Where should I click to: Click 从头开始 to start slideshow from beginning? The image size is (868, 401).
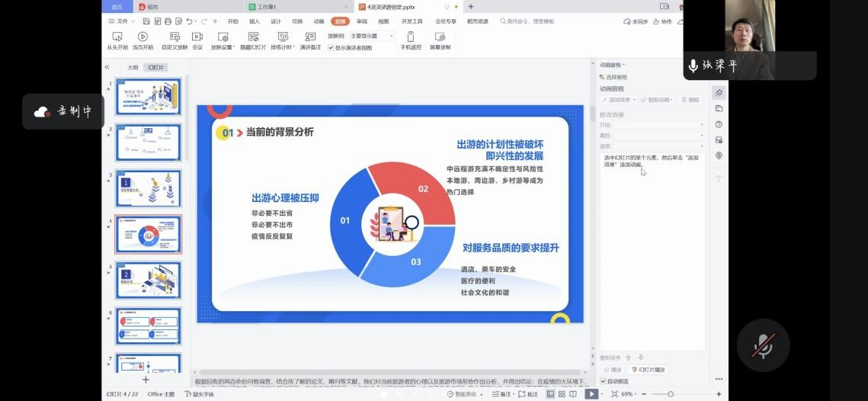pos(117,40)
